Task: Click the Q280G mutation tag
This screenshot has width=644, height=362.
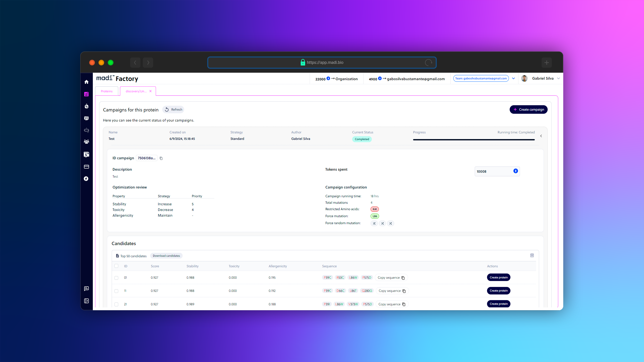Action: 367,291
